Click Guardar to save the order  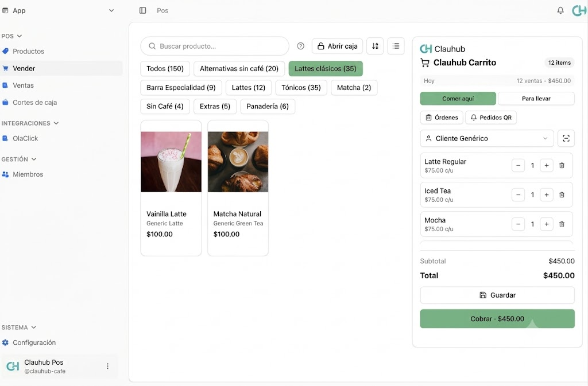497,295
